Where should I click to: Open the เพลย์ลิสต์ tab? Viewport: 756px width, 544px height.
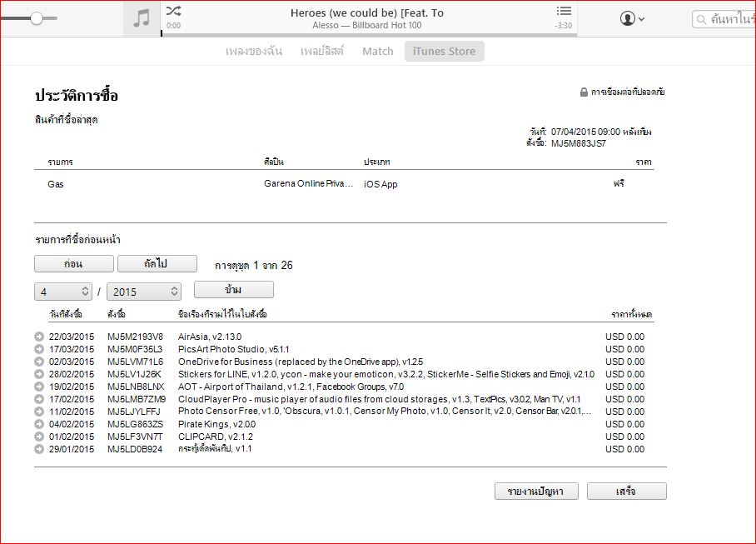(x=321, y=51)
